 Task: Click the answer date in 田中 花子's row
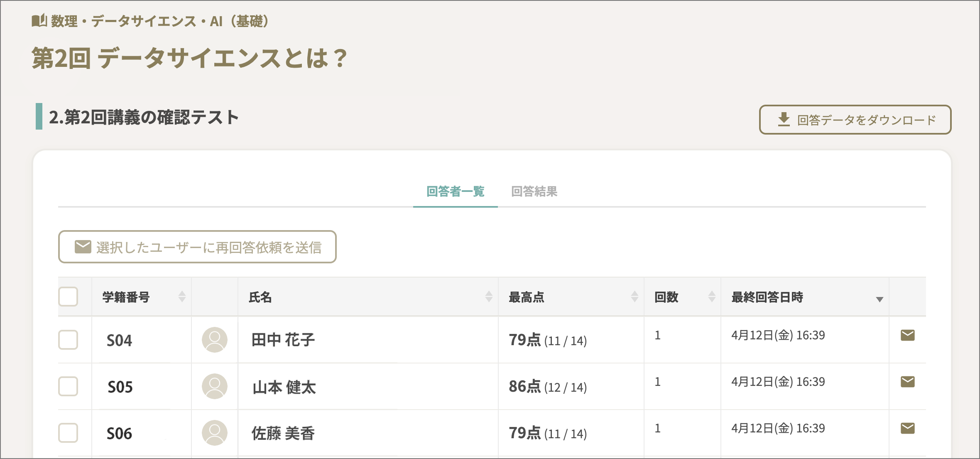778,335
